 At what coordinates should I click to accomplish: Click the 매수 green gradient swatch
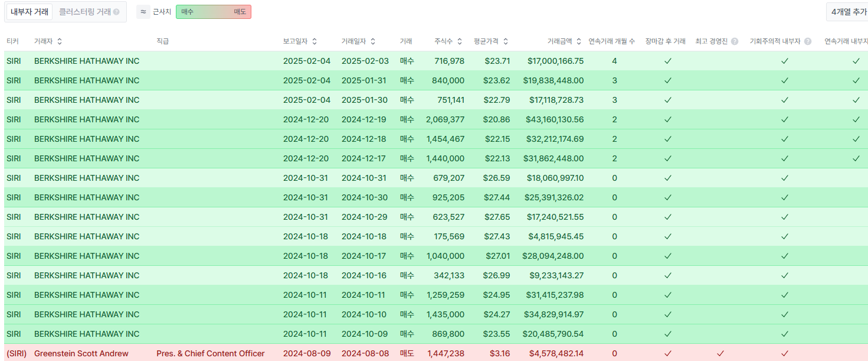[195, 12]
